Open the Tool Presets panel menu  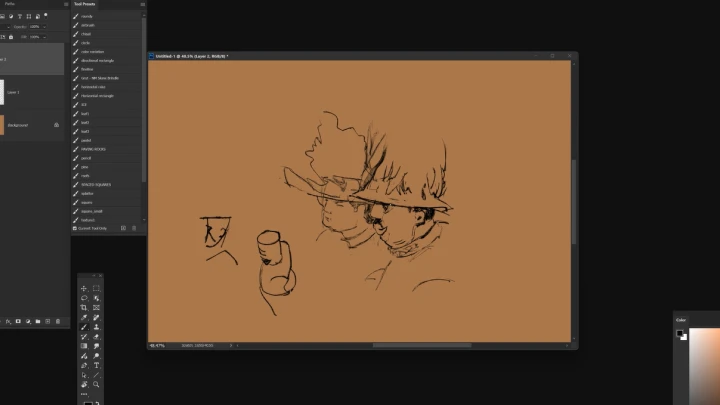[x=141, y=5]
